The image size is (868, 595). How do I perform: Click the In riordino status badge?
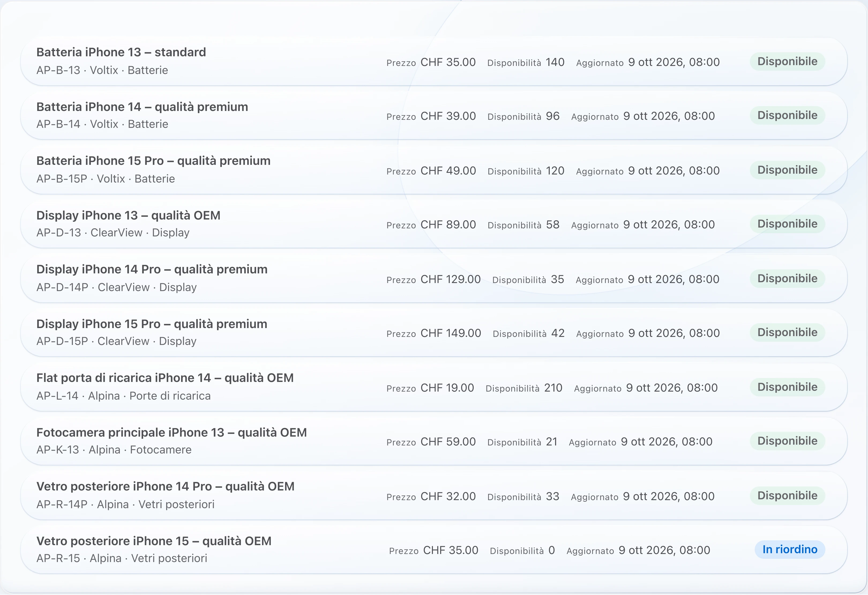coord(790,549)
